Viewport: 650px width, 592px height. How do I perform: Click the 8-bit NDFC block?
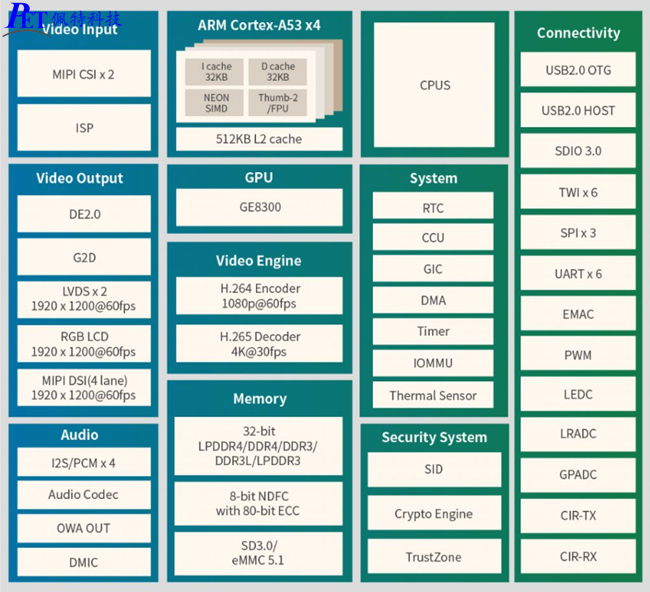click(x=258, y=504)
